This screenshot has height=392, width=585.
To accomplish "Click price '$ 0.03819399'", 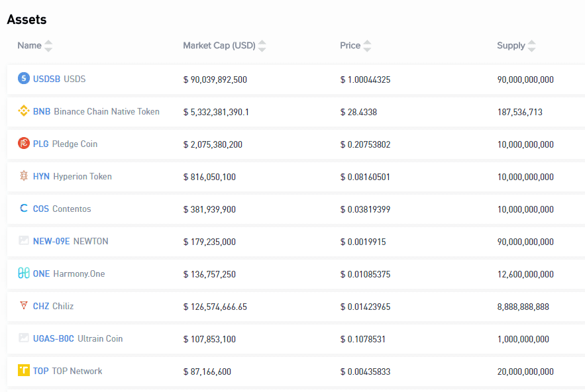I will [x=365, y=209].
